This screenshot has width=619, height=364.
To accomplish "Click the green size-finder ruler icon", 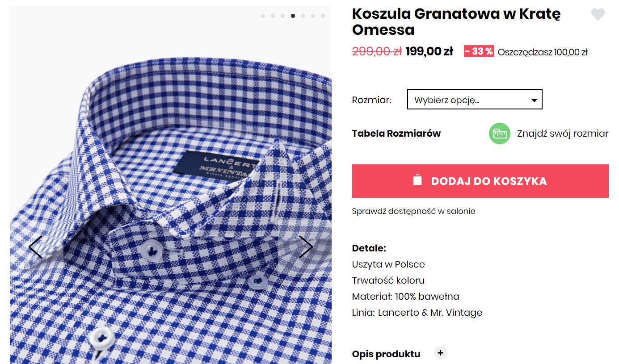I will click(x=499, y=134).
